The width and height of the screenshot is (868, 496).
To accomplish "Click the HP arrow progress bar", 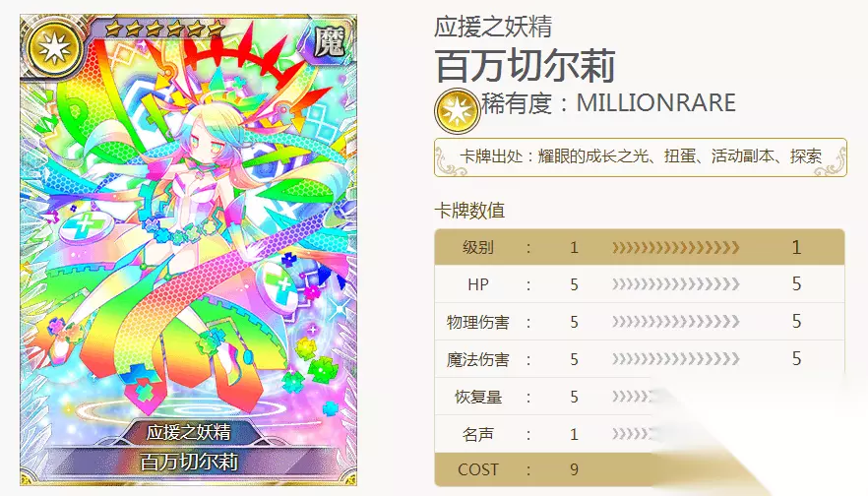I will click(x=675, y=284).
